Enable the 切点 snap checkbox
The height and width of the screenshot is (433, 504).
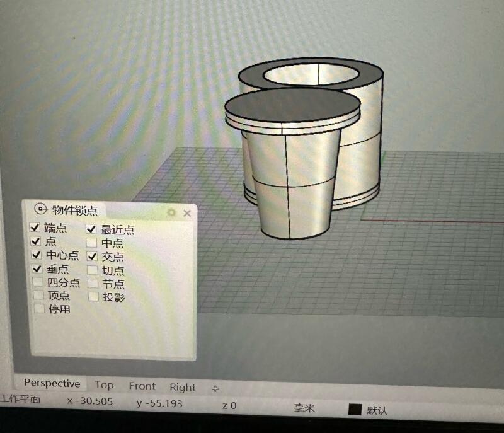point(93,270)
